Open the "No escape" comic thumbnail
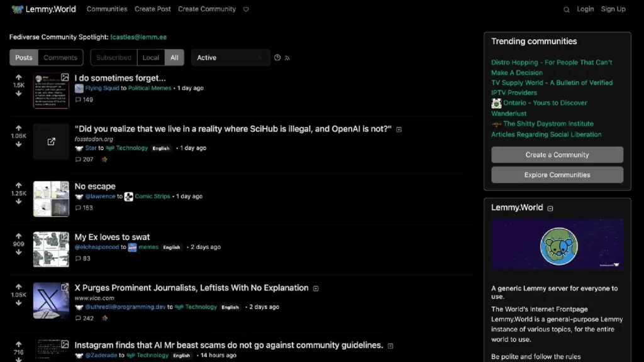 (x=51, y=199)
